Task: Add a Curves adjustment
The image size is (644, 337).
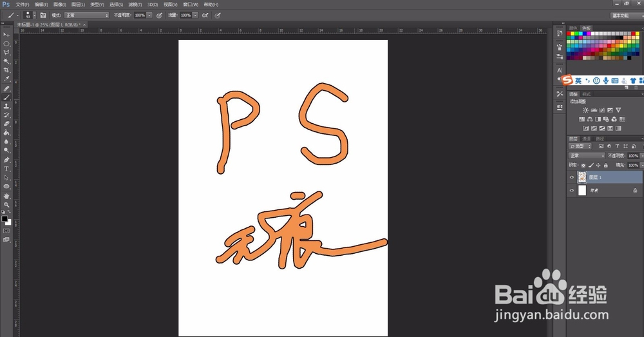Action: (602, 110)
